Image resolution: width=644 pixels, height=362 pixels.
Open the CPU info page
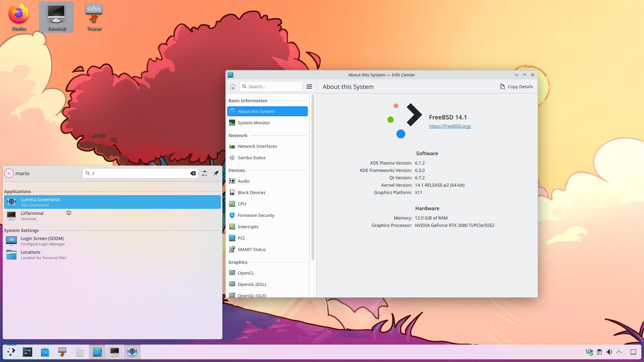point(267,204)
